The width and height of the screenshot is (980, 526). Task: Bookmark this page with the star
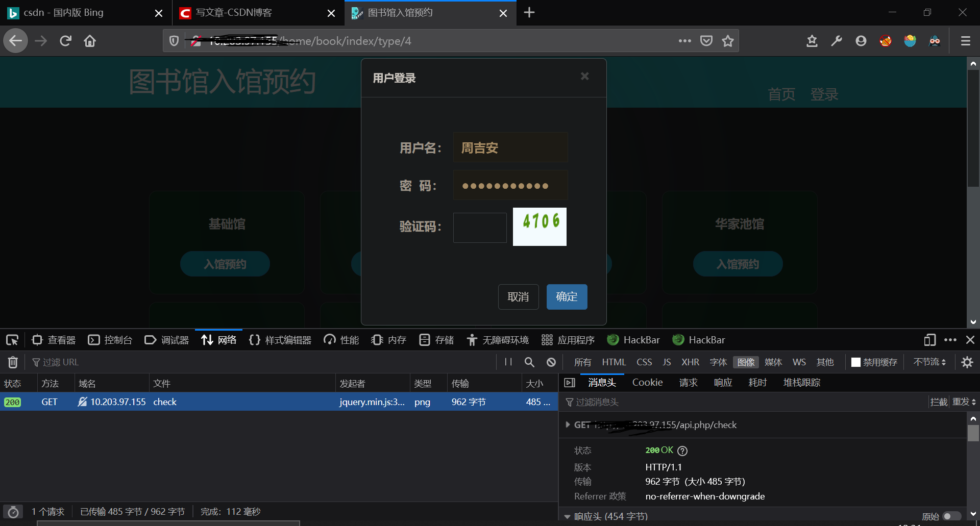click(728, 41)
